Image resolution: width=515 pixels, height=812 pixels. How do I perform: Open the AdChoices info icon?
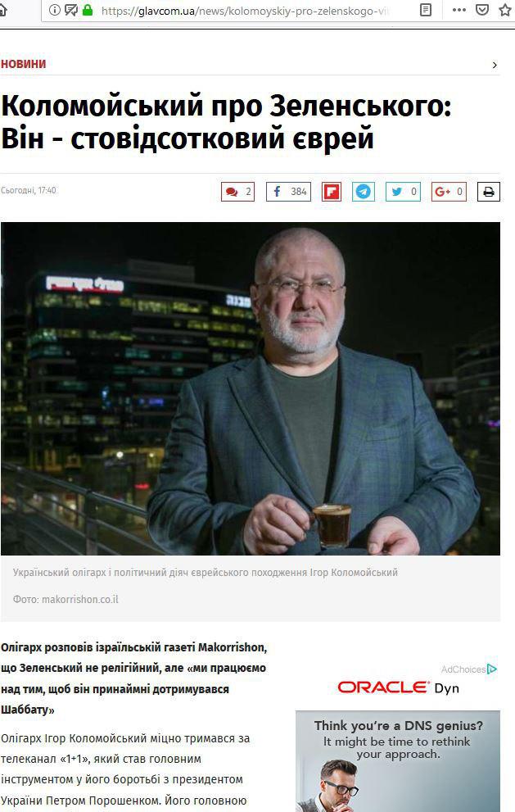tap(492, 669)
